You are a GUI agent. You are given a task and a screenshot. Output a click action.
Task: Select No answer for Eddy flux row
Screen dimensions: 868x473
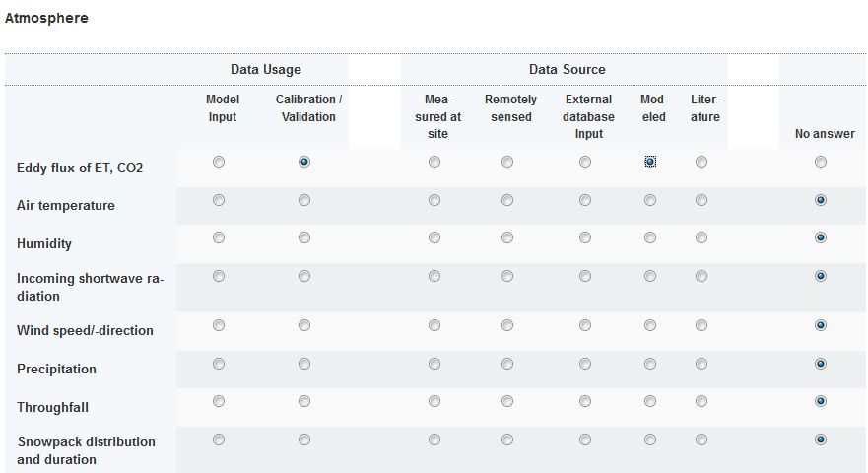821,162
